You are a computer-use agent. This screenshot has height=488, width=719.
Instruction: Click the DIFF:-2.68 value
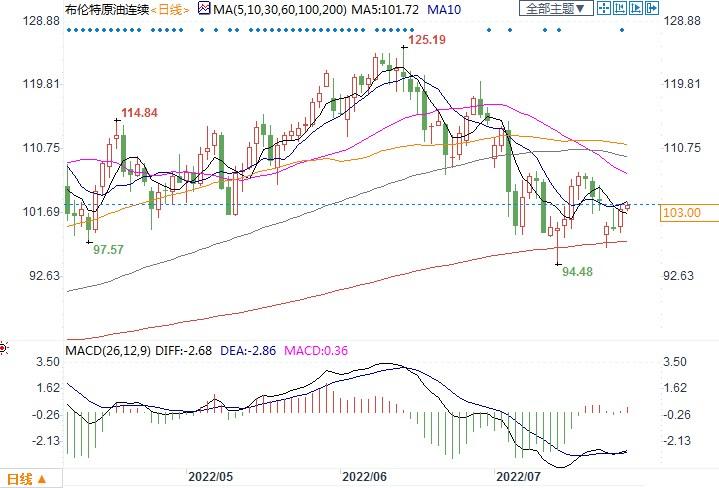184,351
